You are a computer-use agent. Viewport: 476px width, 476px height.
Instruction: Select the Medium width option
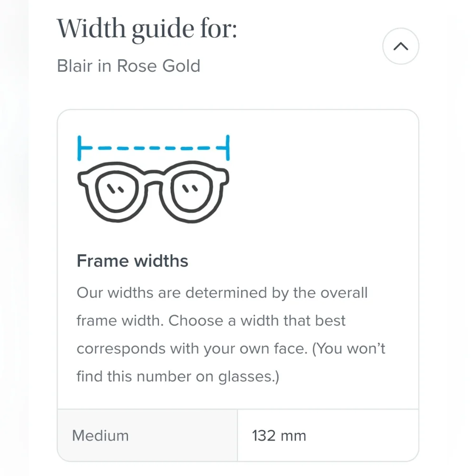click(100, 435)
